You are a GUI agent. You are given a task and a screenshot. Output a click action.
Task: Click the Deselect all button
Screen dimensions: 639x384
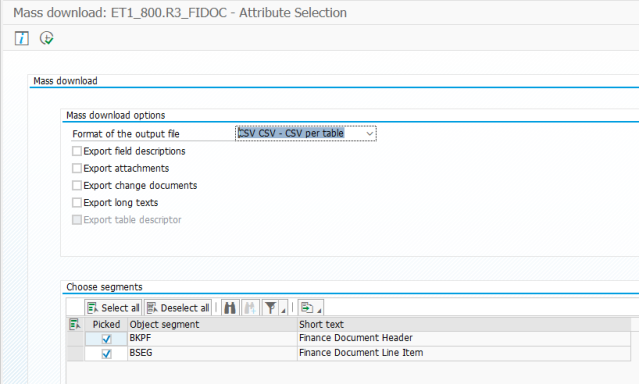coord(178,308)
